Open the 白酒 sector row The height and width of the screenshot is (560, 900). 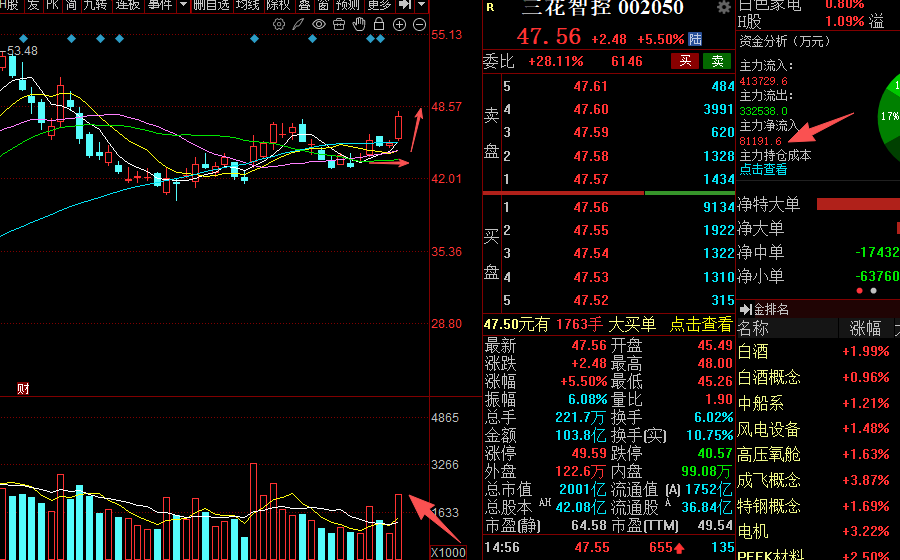818,352
